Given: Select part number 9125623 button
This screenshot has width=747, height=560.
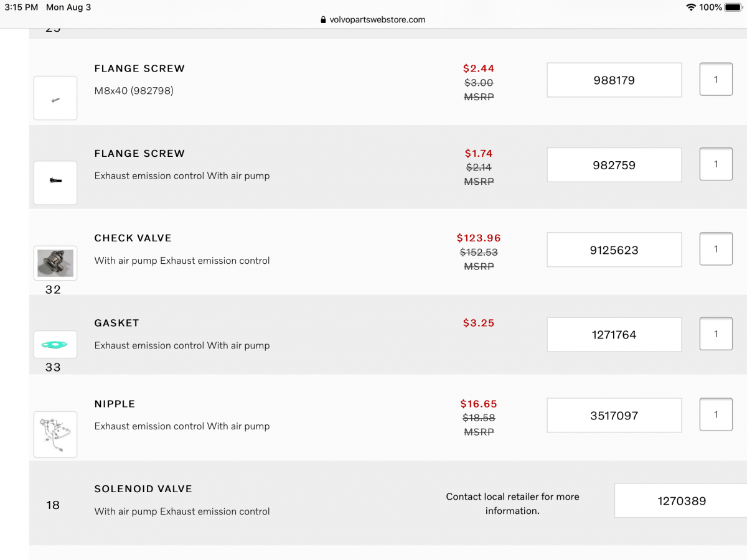Looking at the screenshot, I should [614, 250].
